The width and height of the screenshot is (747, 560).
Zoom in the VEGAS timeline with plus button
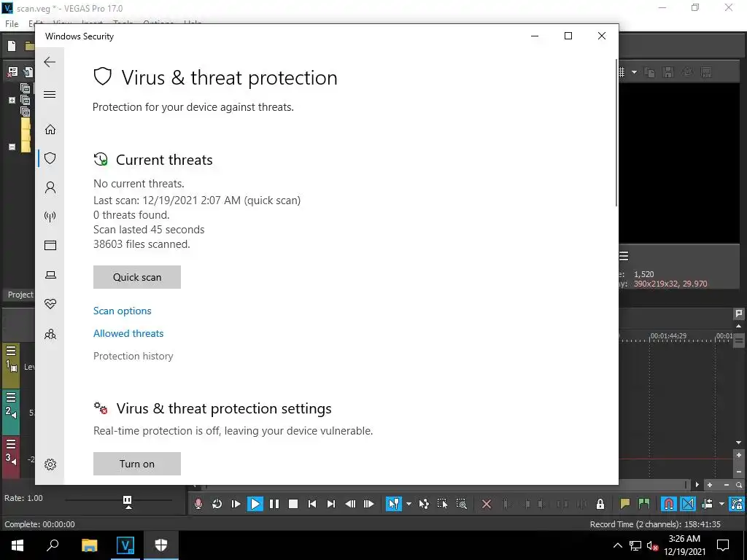point(709,485)
